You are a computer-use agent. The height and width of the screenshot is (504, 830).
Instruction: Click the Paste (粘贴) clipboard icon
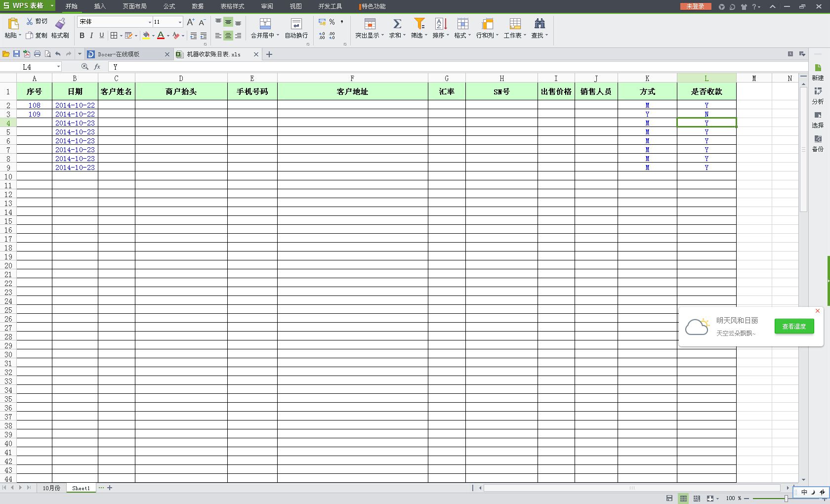pos(13,23)
